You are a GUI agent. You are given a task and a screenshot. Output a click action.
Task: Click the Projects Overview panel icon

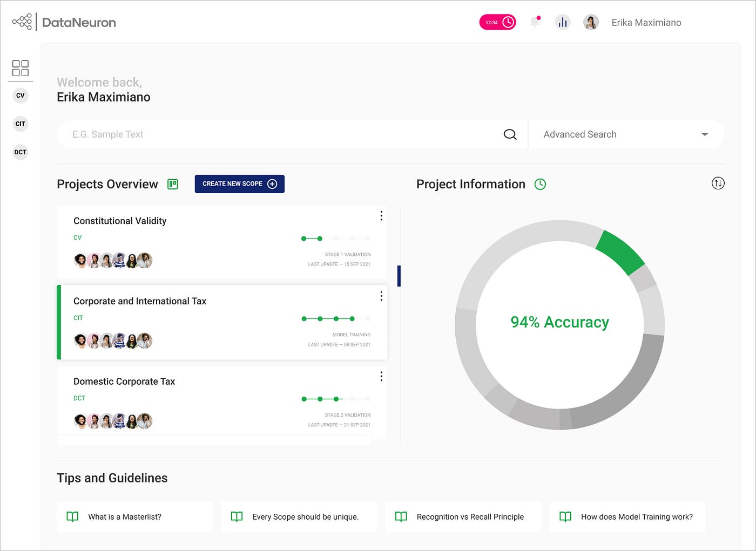tap(173, 183)
